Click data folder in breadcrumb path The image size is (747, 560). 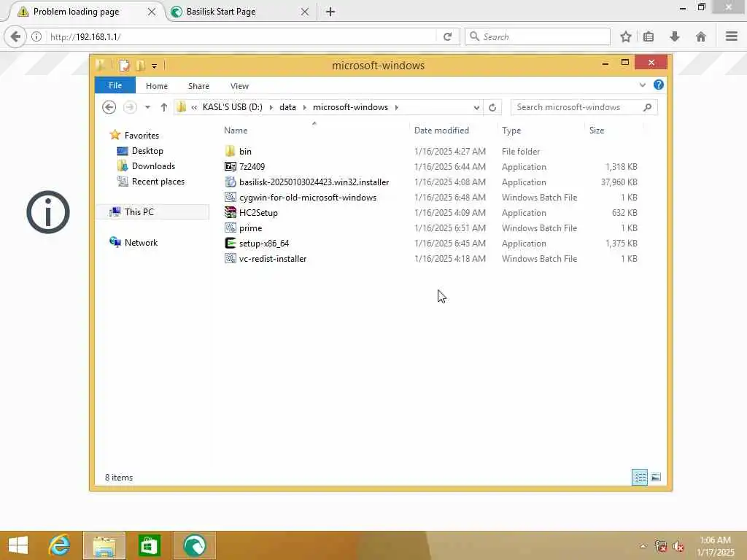[287, 107]
